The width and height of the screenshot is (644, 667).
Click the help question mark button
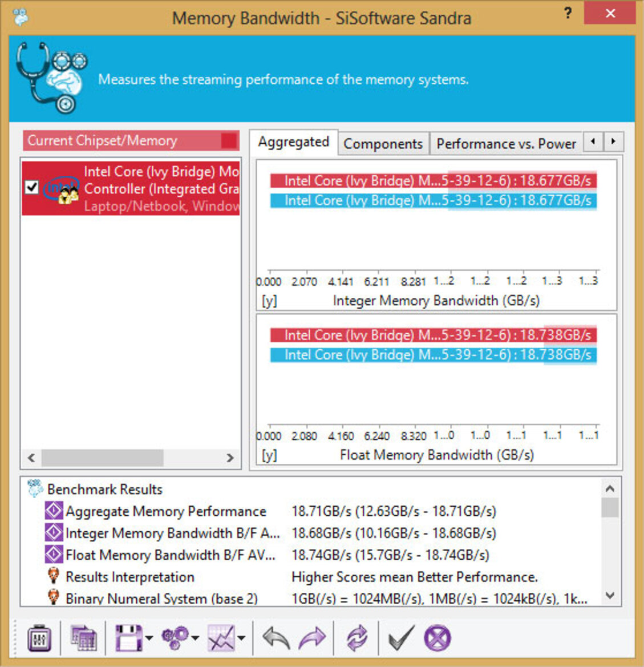pyautogui.click(x=568, y=14)
